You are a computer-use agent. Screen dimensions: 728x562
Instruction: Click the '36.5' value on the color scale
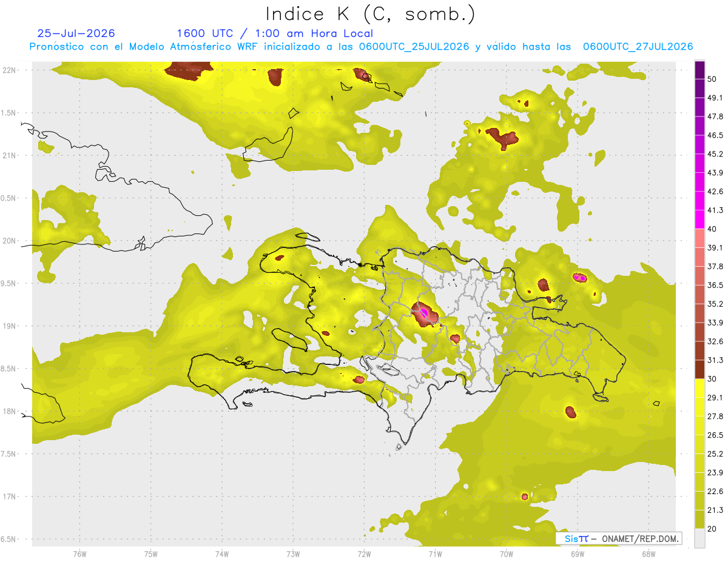[x=715, y=285]
